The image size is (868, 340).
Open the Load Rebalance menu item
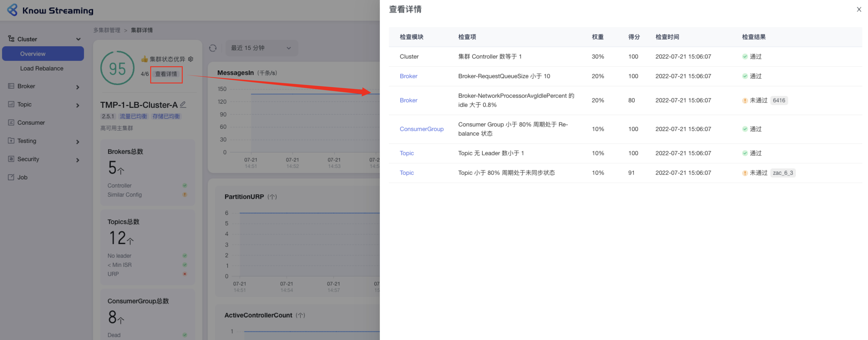coord(41,68)
